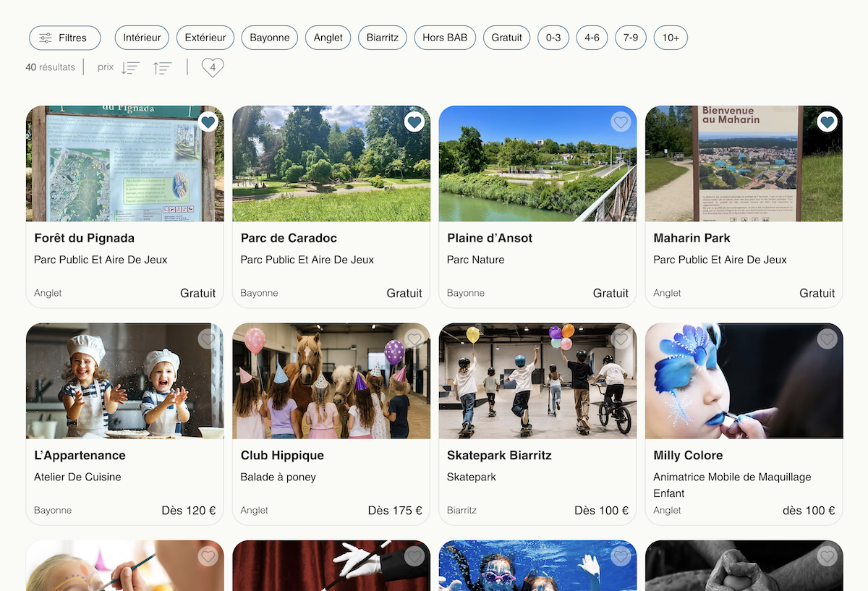Open Club Hippique pony party photo
Image resolution: width=868 pixels, height=591 pixels.
(331, 380)
